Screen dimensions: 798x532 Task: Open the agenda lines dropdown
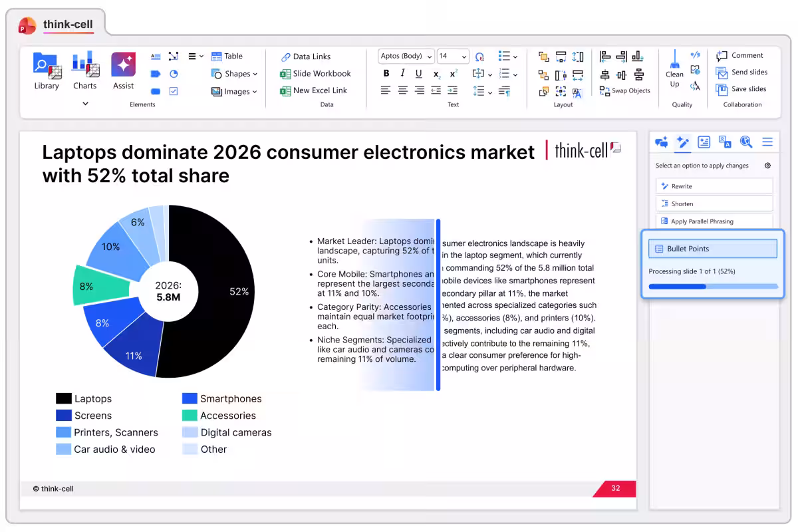[196, 57]
